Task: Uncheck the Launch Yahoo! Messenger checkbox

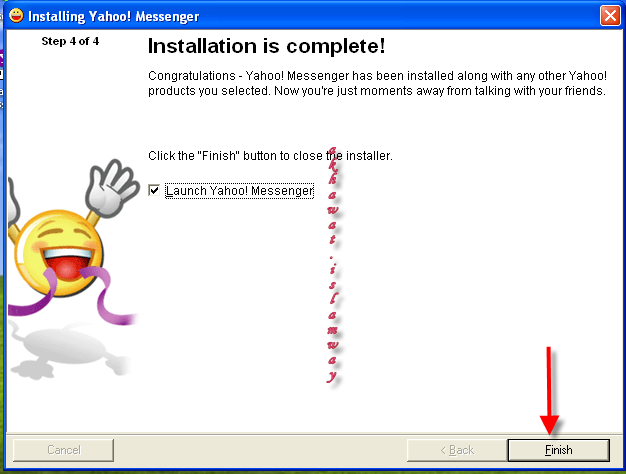Action: tap(154, 190)
